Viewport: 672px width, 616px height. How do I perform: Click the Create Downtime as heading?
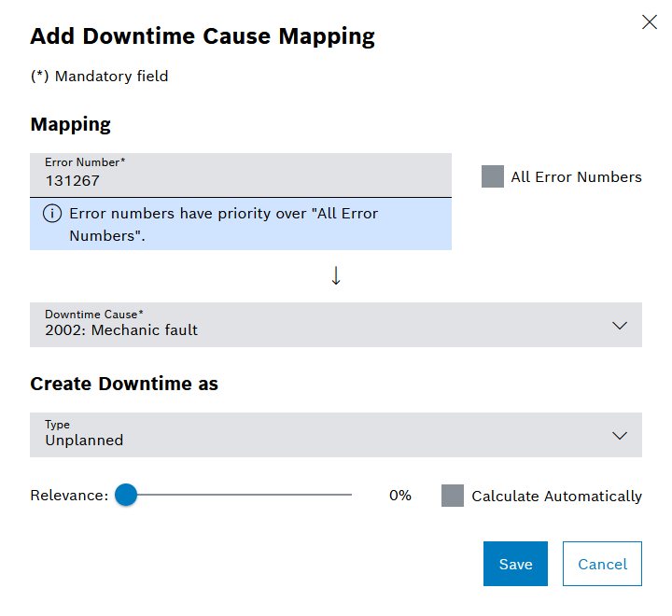[x=124, y=384]
